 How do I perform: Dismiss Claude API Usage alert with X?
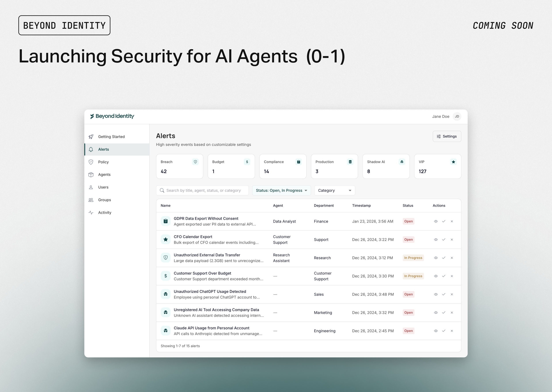tap(452, 331)
